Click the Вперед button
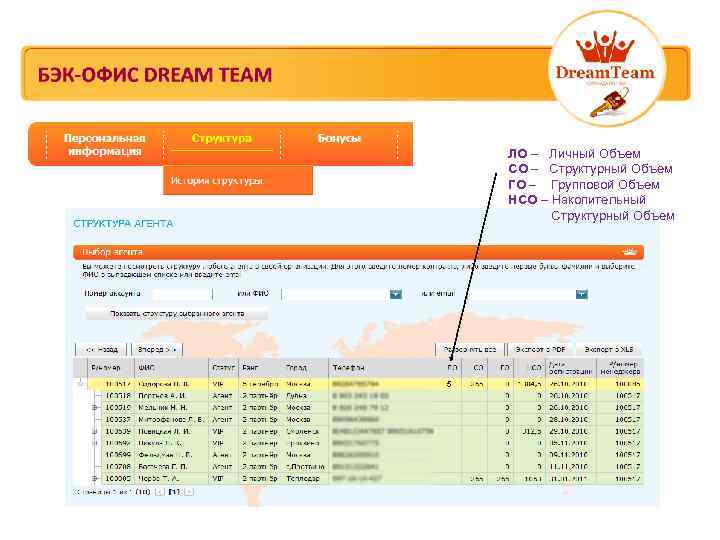 pyautogui.click(x=157, y=350)
